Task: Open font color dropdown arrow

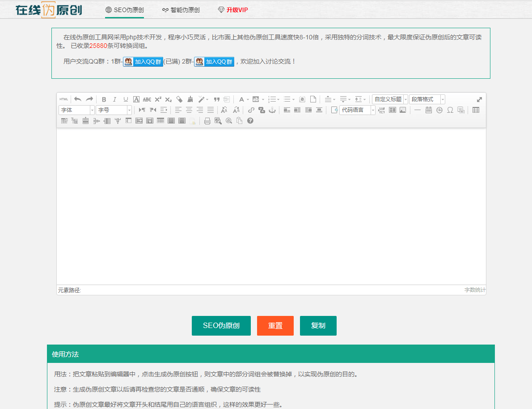Action: tap(248, 99)
